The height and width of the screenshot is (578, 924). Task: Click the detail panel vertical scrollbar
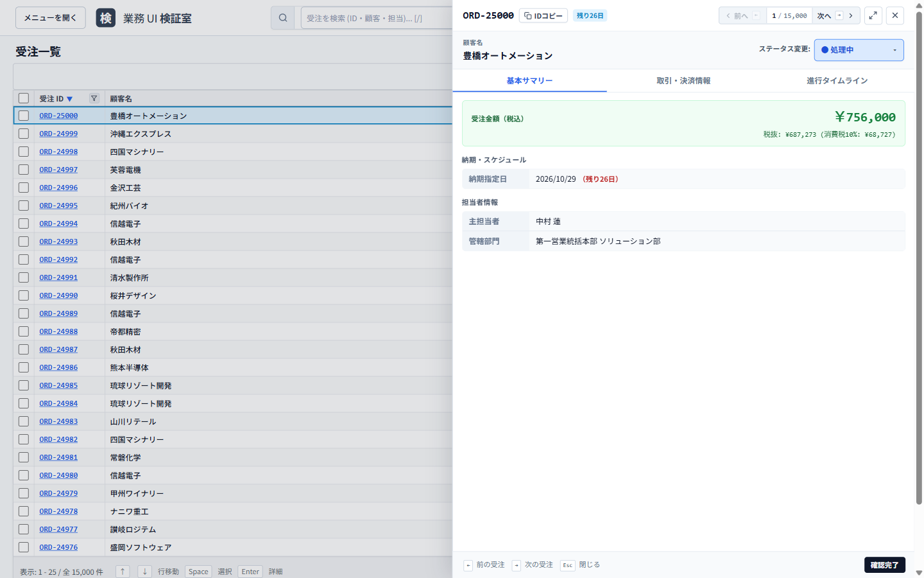919,257
